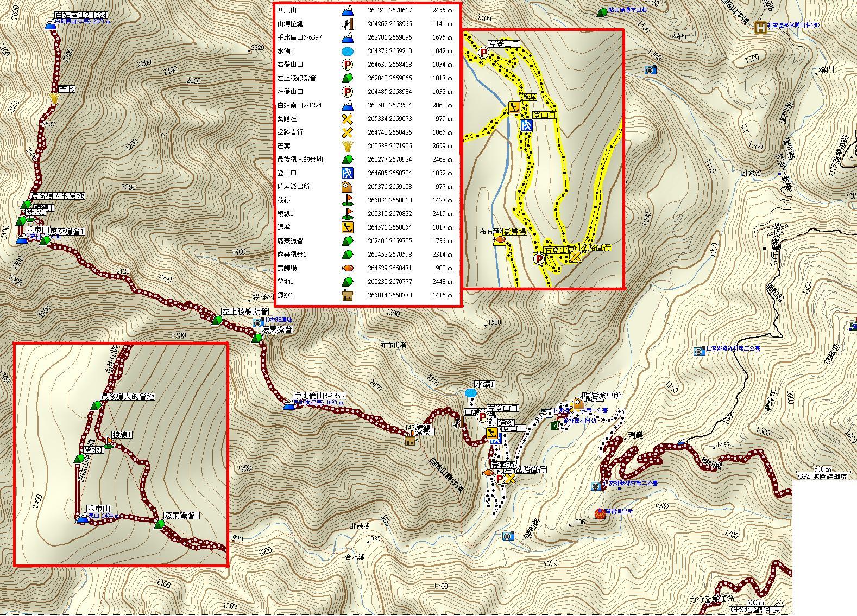Click the 養鱒場 fish icon in legend table

click(347, 268)
